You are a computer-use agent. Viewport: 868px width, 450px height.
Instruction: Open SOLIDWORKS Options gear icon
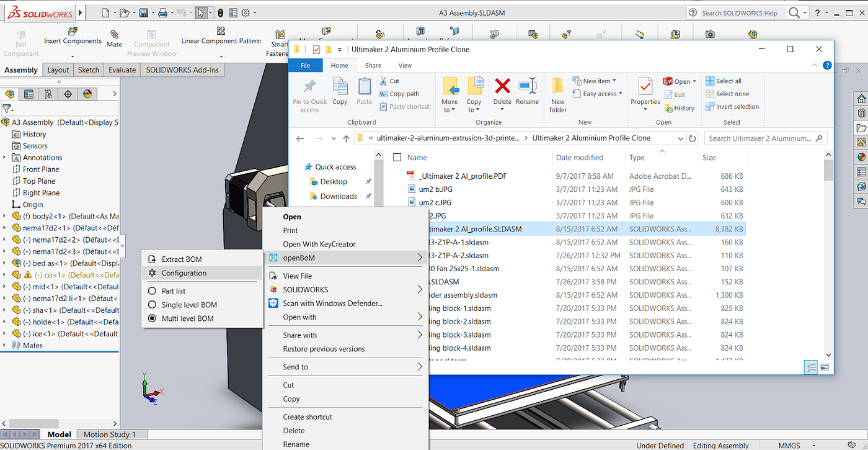coord(246,12)
